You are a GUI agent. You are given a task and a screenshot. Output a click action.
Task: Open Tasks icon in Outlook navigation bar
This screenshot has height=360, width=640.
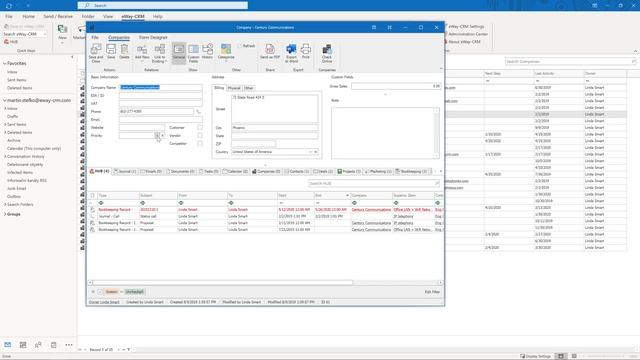[x=53, y=345]
